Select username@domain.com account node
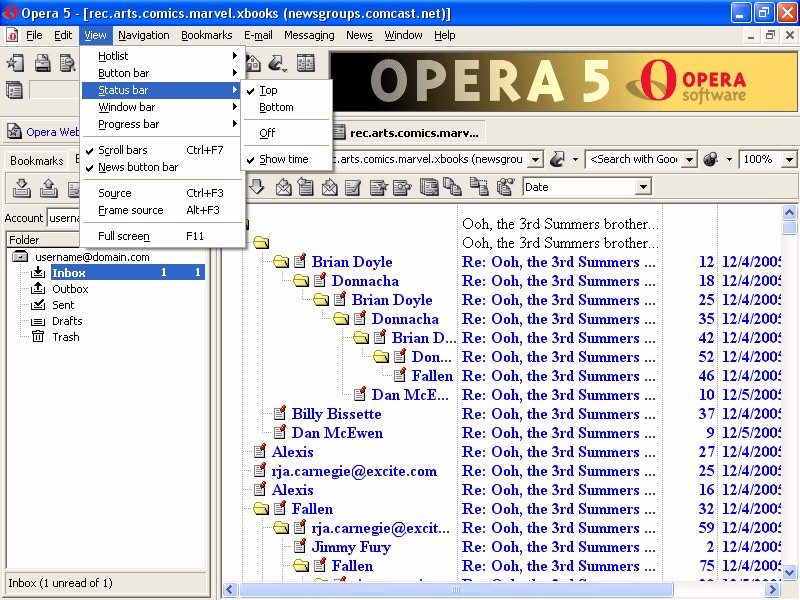 [92, 257]
